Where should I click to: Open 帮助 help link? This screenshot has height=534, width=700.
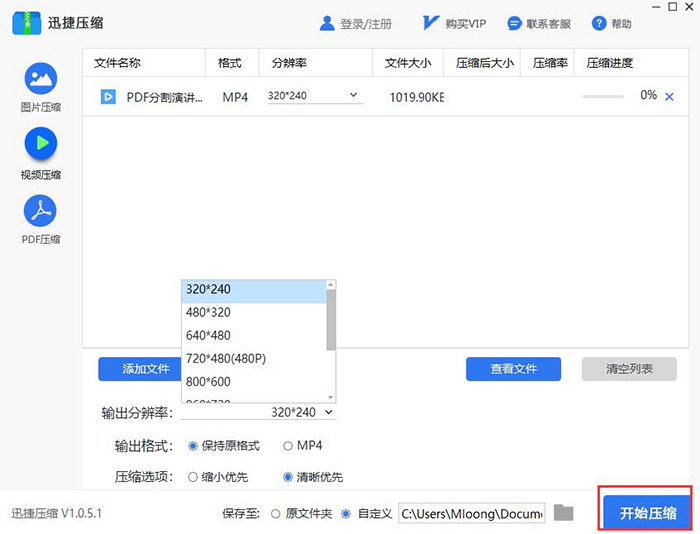pos(621,24)
